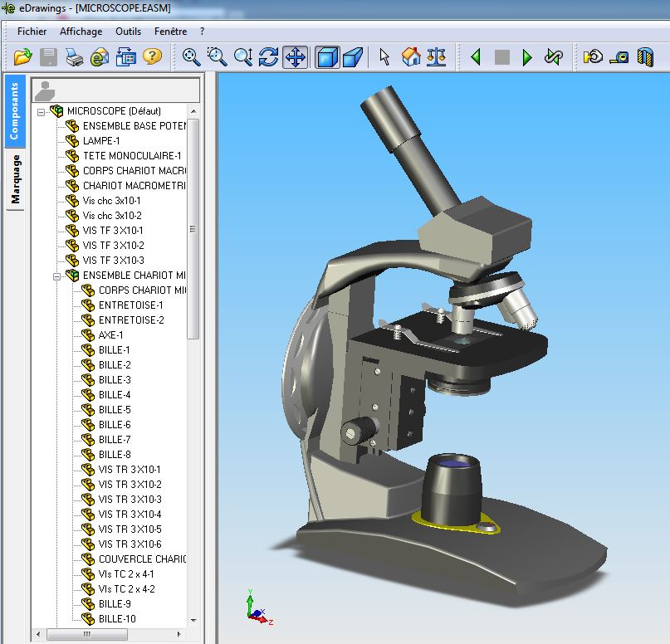The width and height of the screenshot is (670, 644).
Task: Click the Measure tape icon
Action: (619, 57)
